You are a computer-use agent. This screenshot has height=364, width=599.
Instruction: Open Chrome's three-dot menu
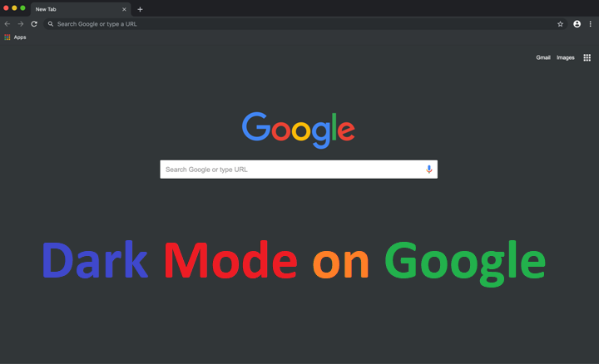pos(590,24)
